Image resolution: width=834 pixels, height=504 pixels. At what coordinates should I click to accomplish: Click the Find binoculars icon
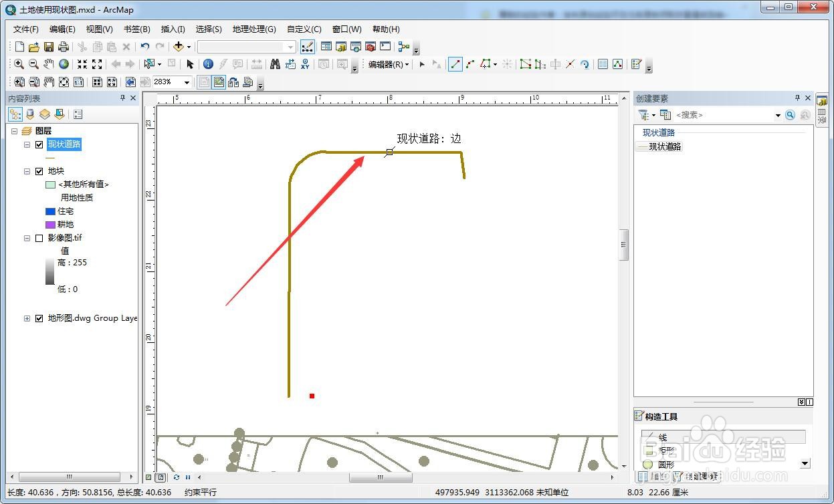pyautogui.click(x=276, y=64)
